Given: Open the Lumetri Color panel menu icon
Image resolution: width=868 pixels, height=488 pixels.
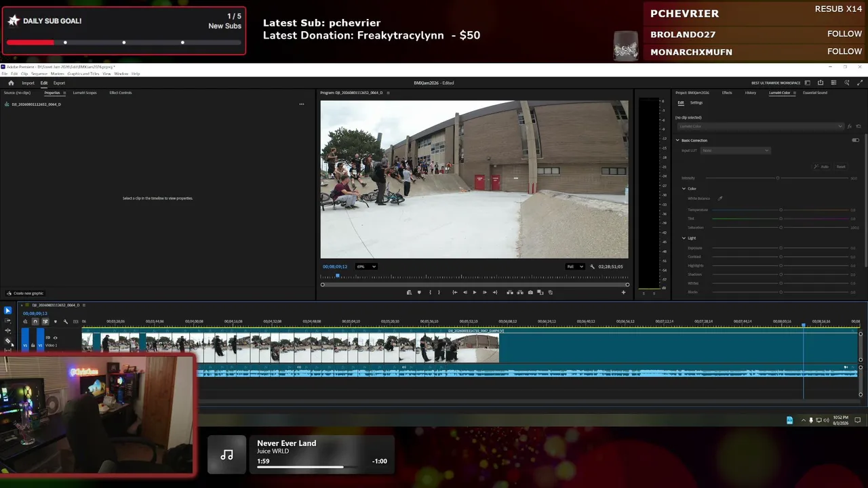Looking at the screenshot, I should (x=793, y=93).
